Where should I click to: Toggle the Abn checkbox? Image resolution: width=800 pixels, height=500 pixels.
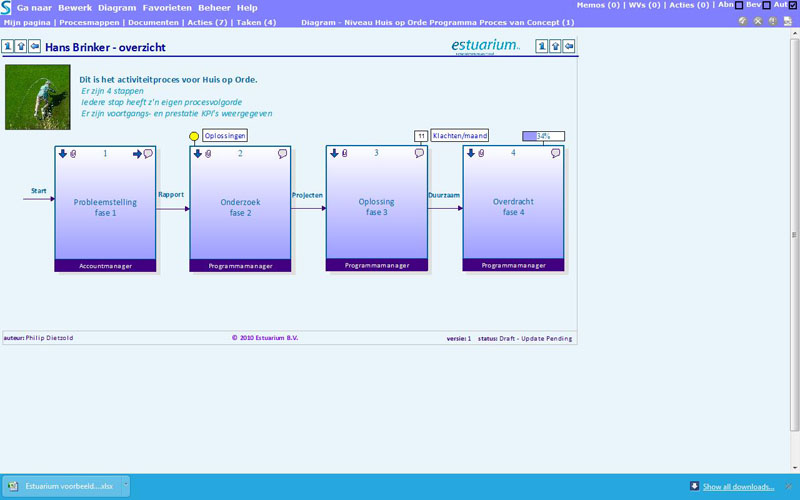click(x=738, y=6)
